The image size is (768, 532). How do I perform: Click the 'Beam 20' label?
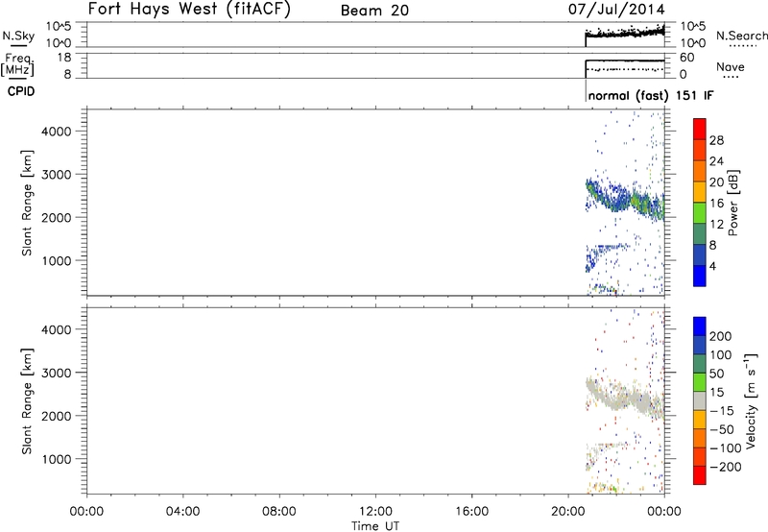(x=374, y=11)
